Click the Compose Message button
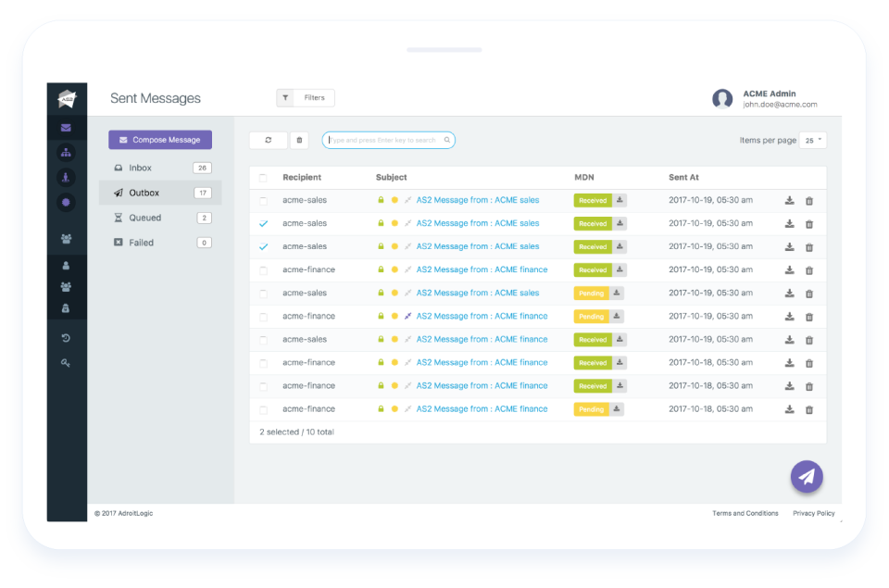 [x=159, y=139]
